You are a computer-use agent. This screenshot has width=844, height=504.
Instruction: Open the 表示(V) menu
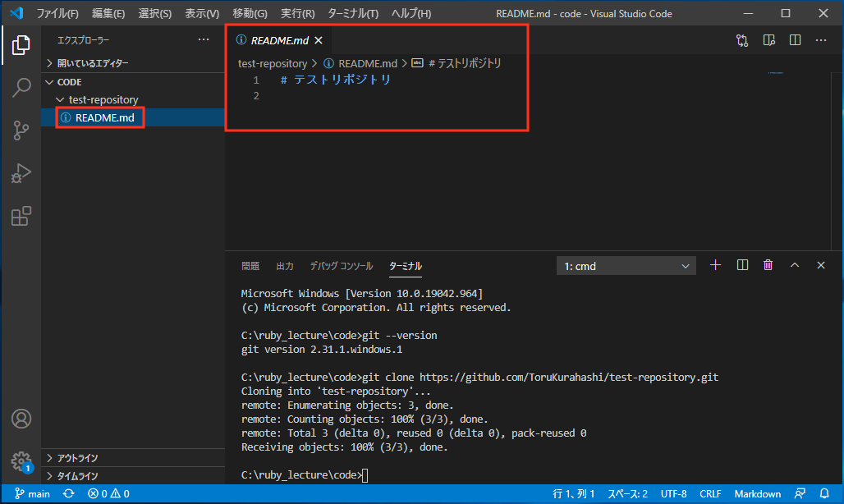pos(202,13)
